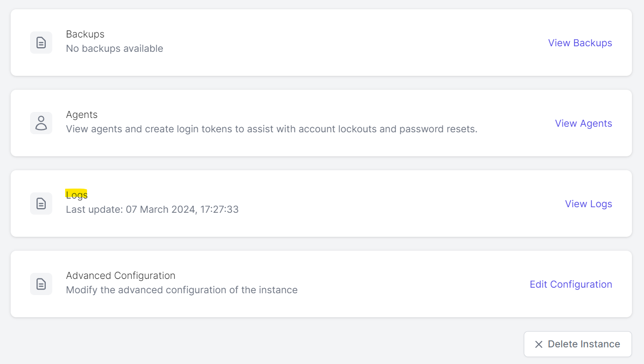Screen dimensions: 644x364
Task: Open the View Agents link
Action: click(583, 123)
